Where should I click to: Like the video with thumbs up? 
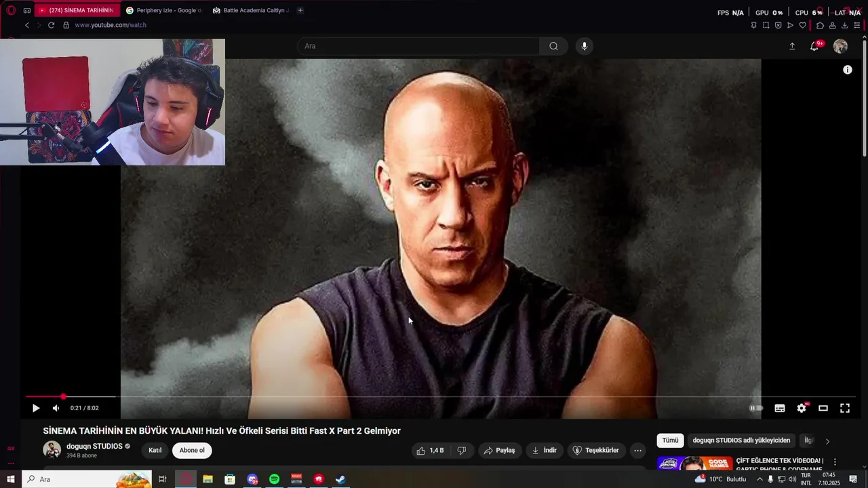tap(431, 450)
